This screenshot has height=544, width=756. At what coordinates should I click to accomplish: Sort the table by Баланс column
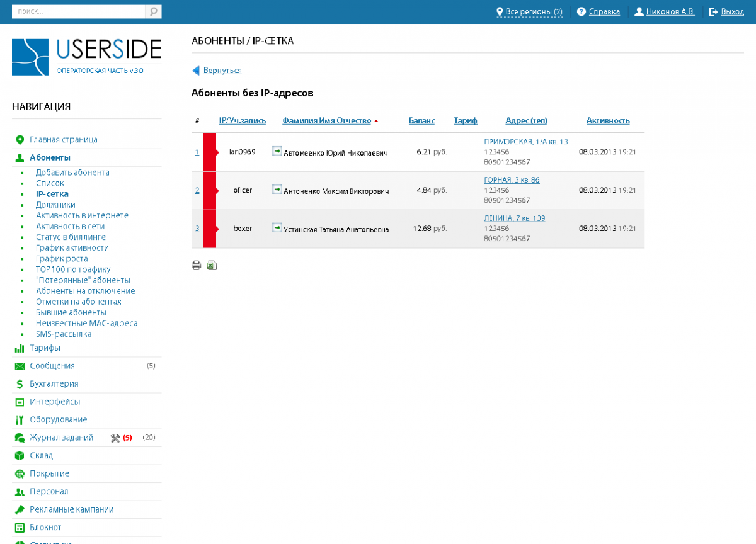421,121
